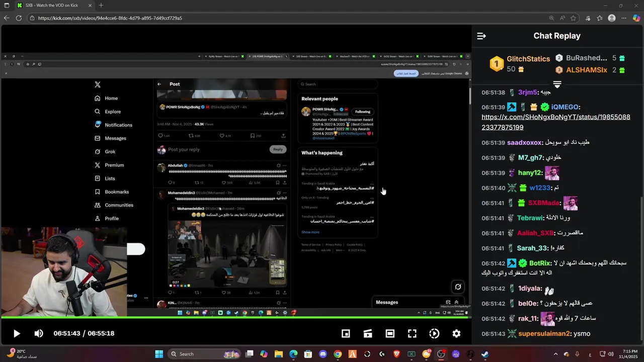This screenshot has width=644, height=362.
Task: Enter fullscreen mode in the player
Action: click(x=412, y=333)
